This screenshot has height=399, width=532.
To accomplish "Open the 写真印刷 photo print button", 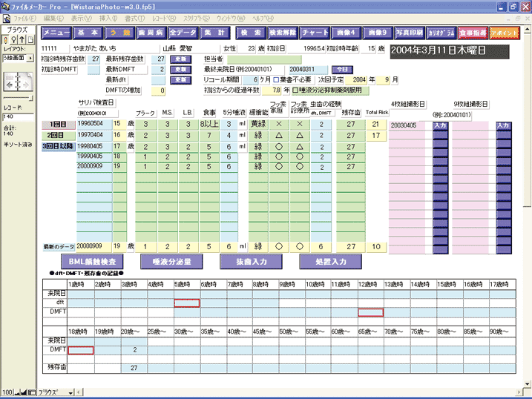I will [x=409, y=33].
